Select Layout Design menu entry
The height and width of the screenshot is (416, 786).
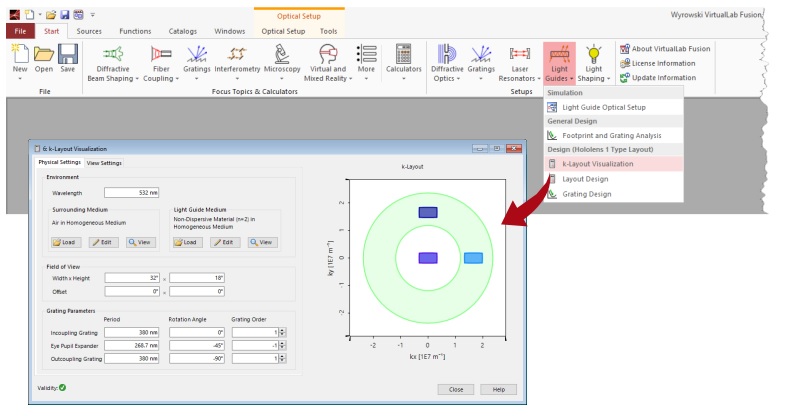pos(614,179)
